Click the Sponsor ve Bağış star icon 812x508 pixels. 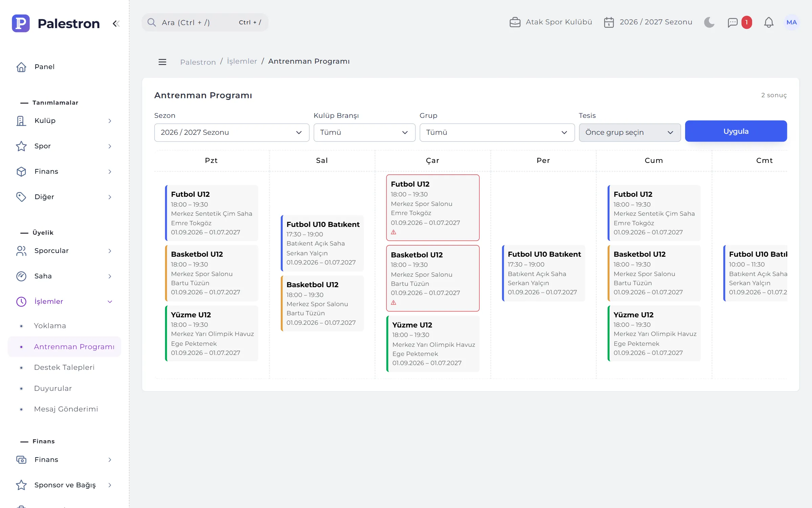click(x=21, y=485)
